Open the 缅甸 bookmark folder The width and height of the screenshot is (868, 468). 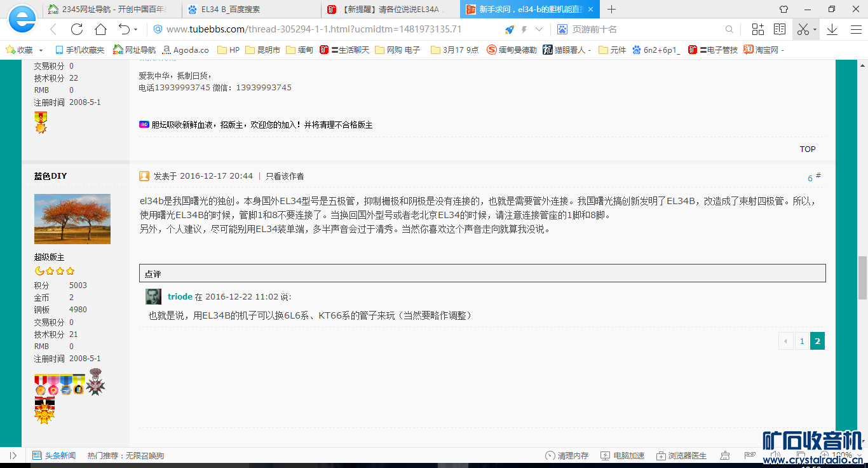(300, 50)
